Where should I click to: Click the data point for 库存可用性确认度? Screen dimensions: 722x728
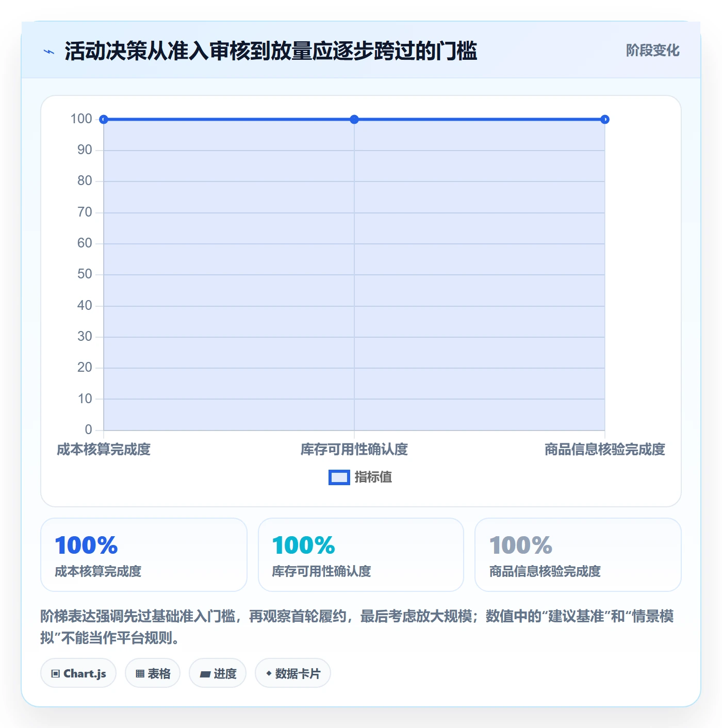point(354,120)
